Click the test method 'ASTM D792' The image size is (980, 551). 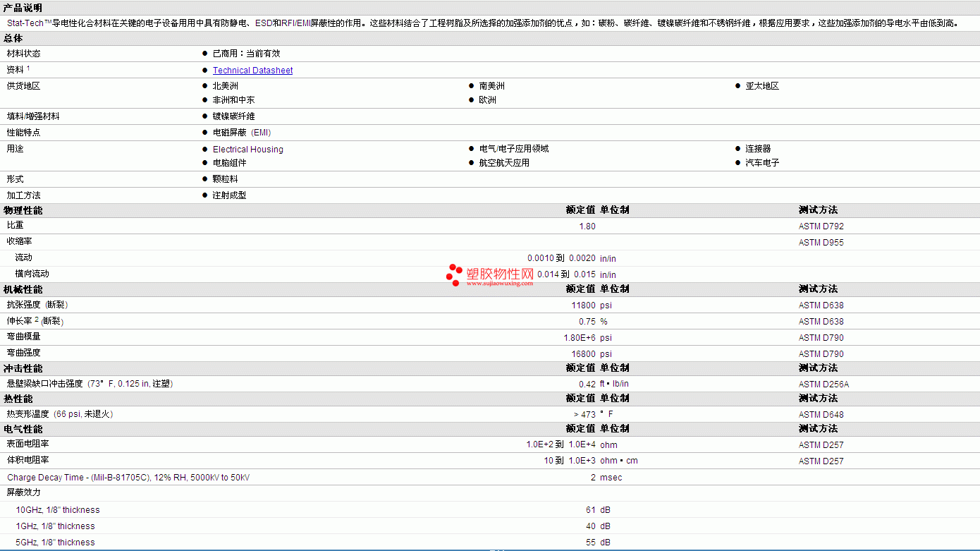coord(821,226)
